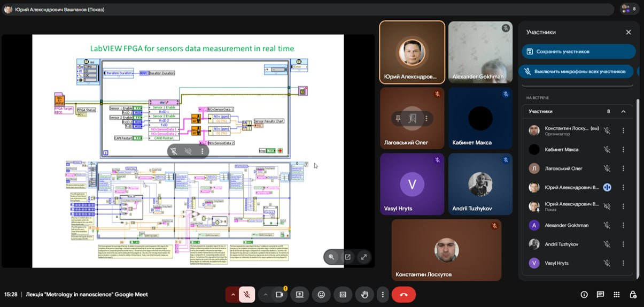Image resolution: width=644 pixels, height=307 pixels.
Task: Send a reaction emoji
Action: point(321,294)
